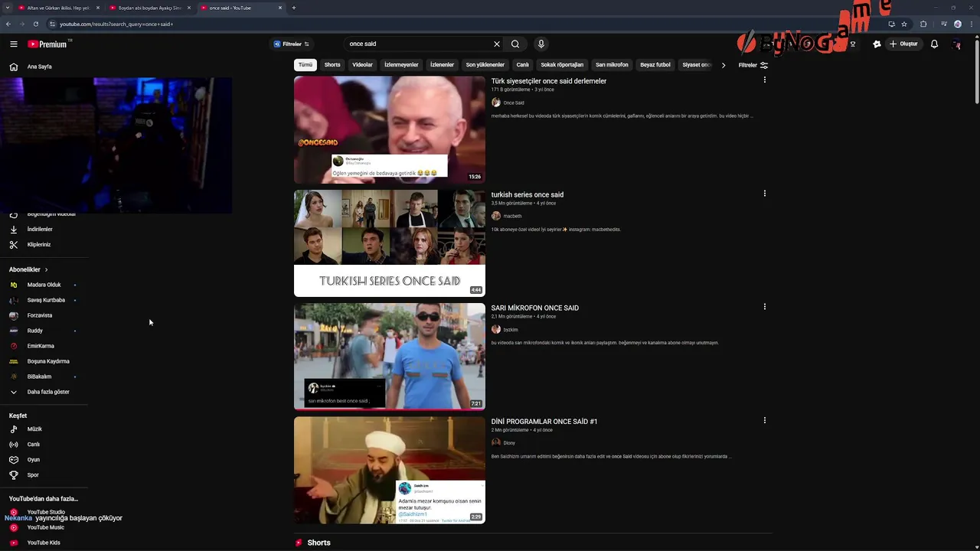Open notifications bell

pos(934,44)
